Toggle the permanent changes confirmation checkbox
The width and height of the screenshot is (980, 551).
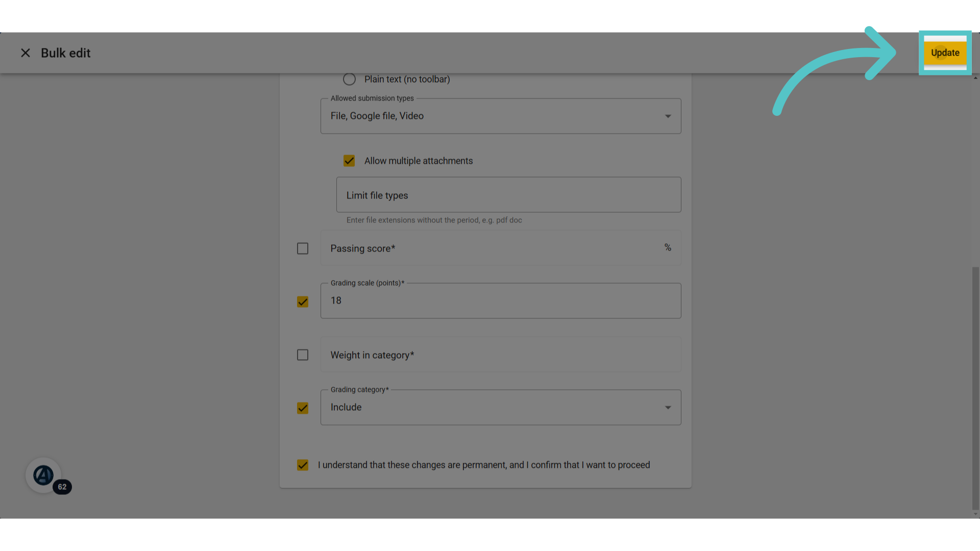[x=303, y=465]
